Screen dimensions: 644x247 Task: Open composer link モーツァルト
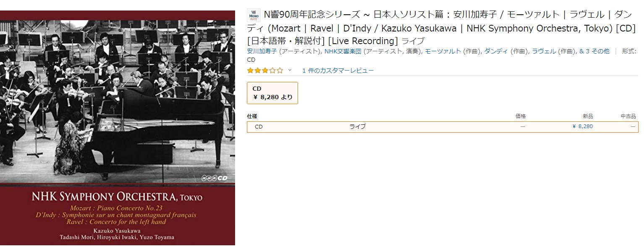443,51
